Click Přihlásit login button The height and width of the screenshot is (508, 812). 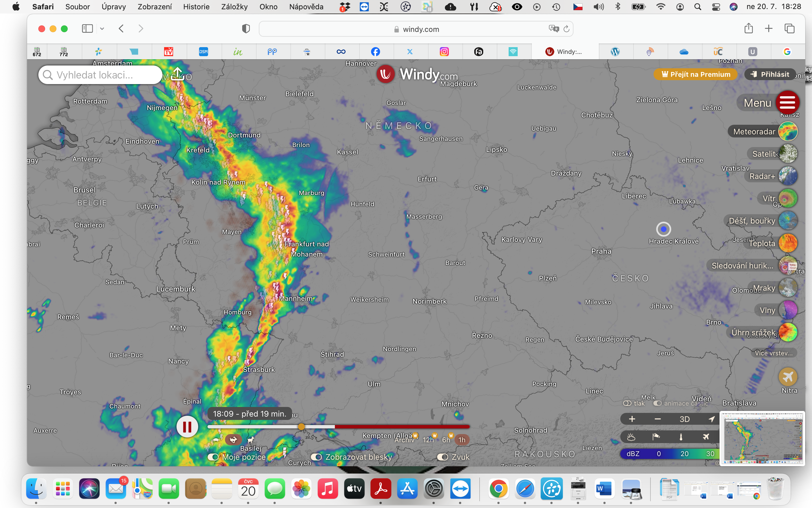point(770,74)
